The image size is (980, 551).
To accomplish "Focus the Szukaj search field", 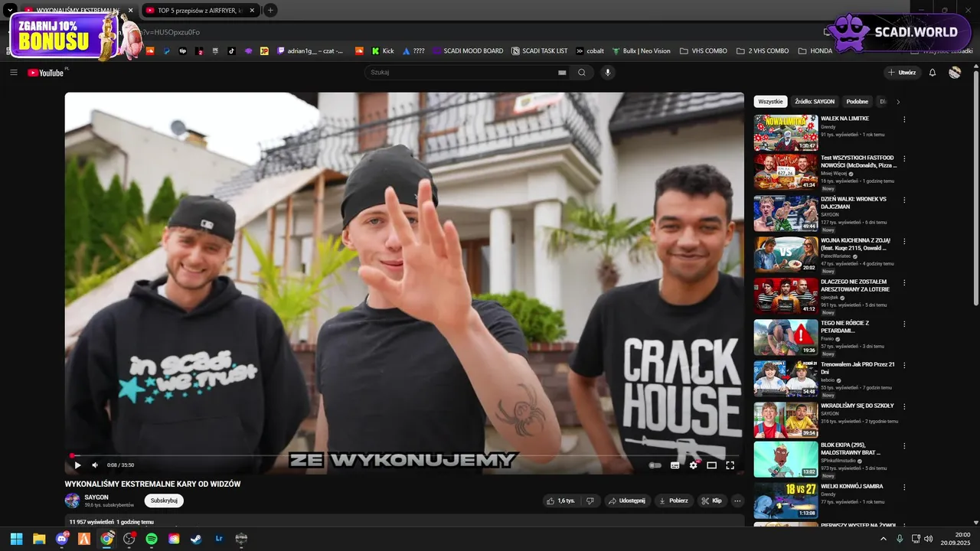I will [459, 73].
